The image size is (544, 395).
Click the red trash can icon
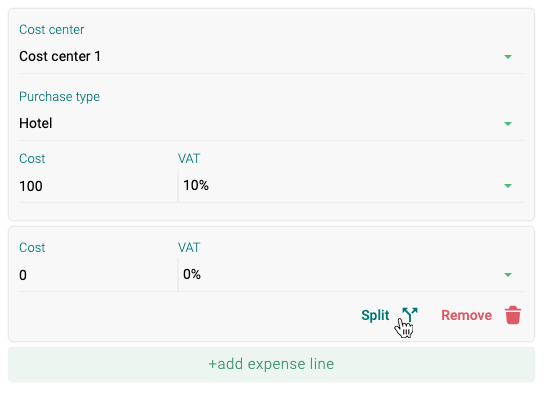pyautogui.click(x=513, y=315)
